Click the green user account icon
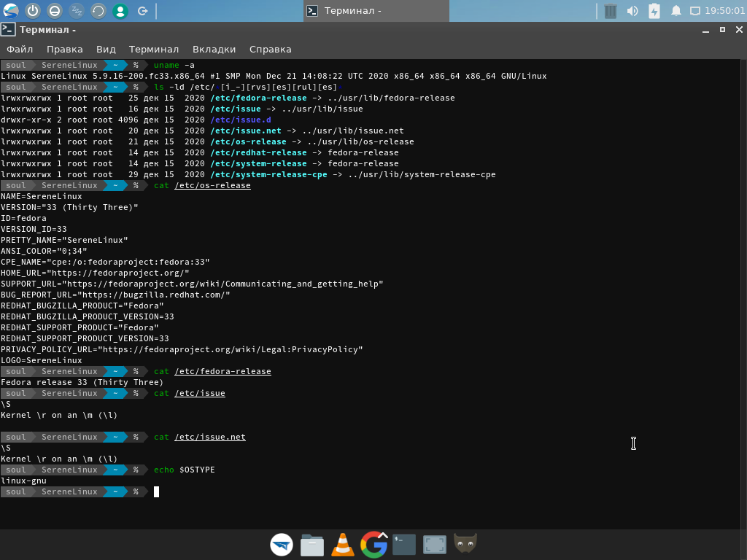This screenshot has height=560, width=747. 120,10
